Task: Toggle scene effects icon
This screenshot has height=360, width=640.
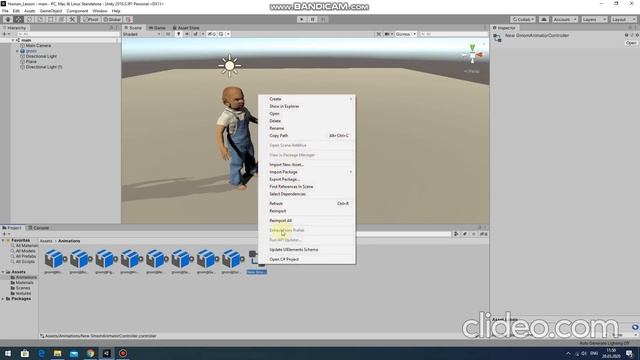Action: click(196, 34)
